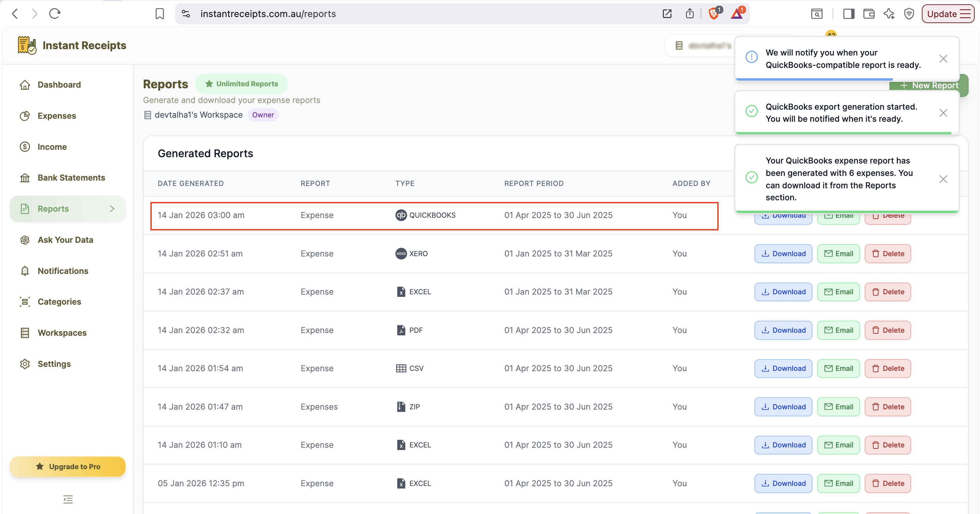
Task: Select the '14 Jan 2026 03:00 am' cell
Action: [x=201, y=215]
